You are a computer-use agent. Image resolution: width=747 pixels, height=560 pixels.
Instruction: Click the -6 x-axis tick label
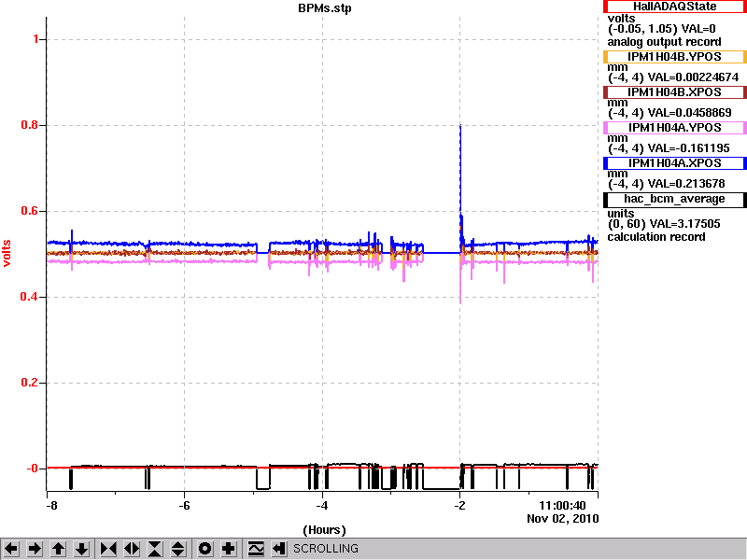pos(184,505)
